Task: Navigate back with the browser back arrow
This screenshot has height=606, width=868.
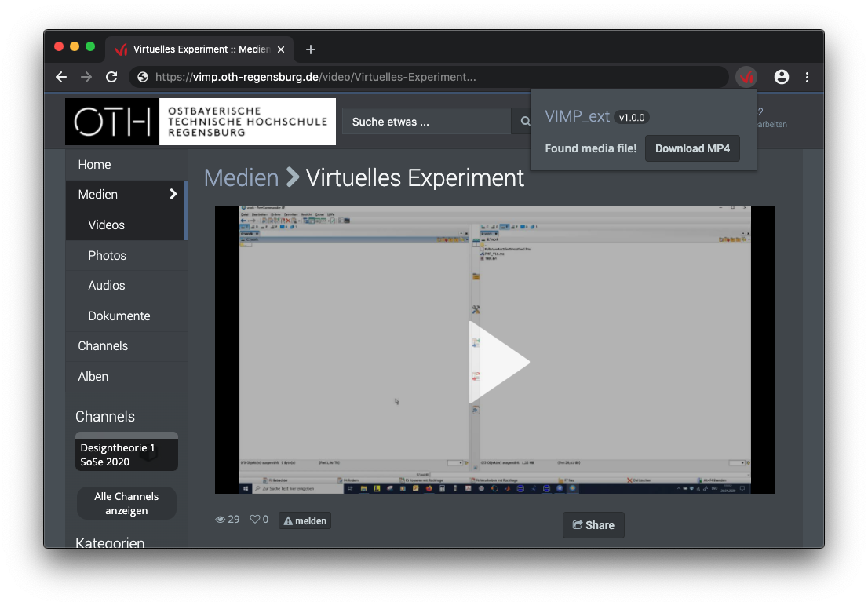Action: click(x=61, y=77)
